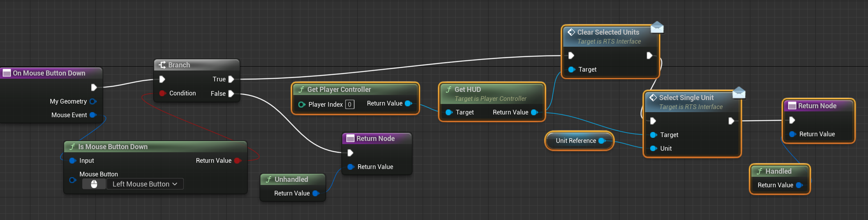The height and width of the screenshot is (220, 868).
Task: Click the Branch node's True execution pin
Action: coord(231,79)
